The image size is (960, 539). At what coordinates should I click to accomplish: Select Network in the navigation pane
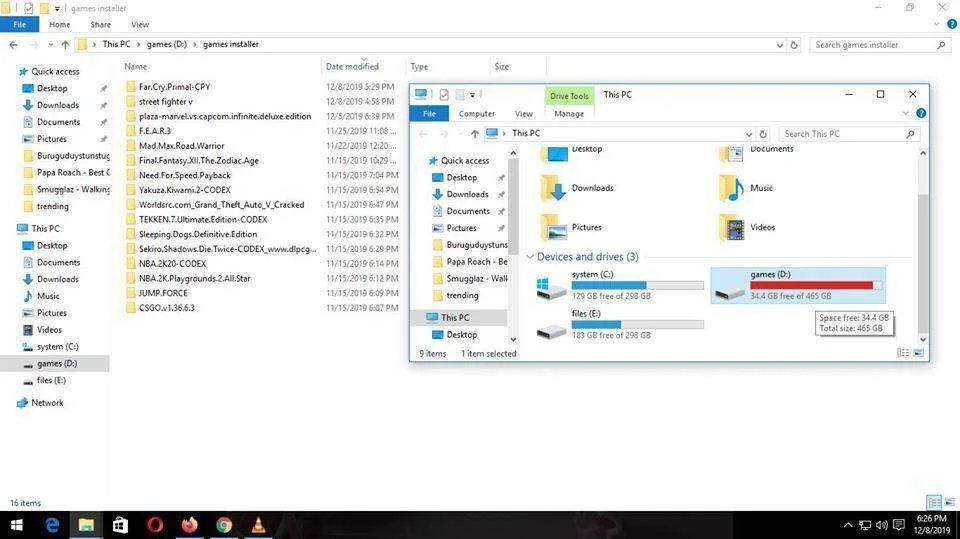click(x=47, y=403)
